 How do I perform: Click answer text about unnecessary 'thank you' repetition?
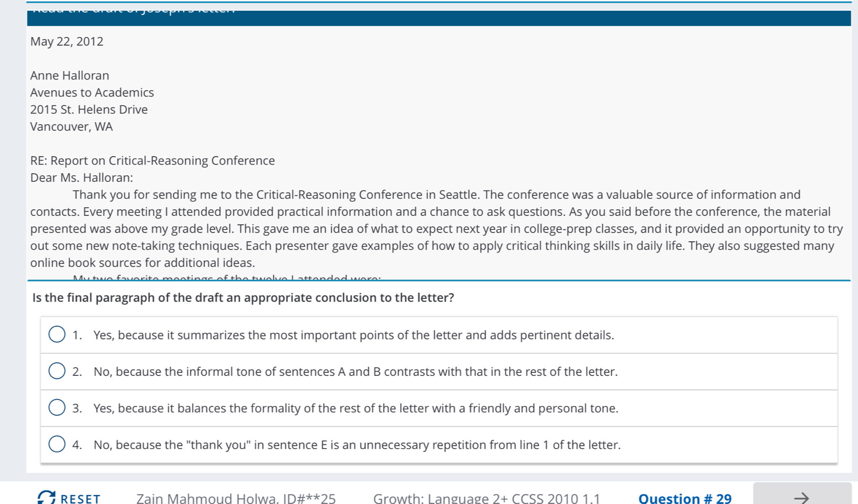[357, 445]
